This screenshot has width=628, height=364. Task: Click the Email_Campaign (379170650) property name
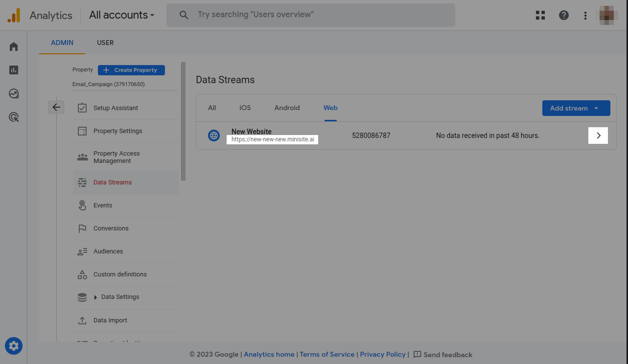pos(109,84)
